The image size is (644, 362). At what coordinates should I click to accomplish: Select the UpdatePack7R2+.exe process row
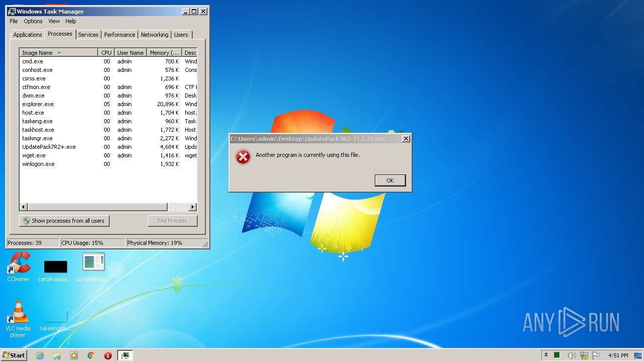(108, 147)
